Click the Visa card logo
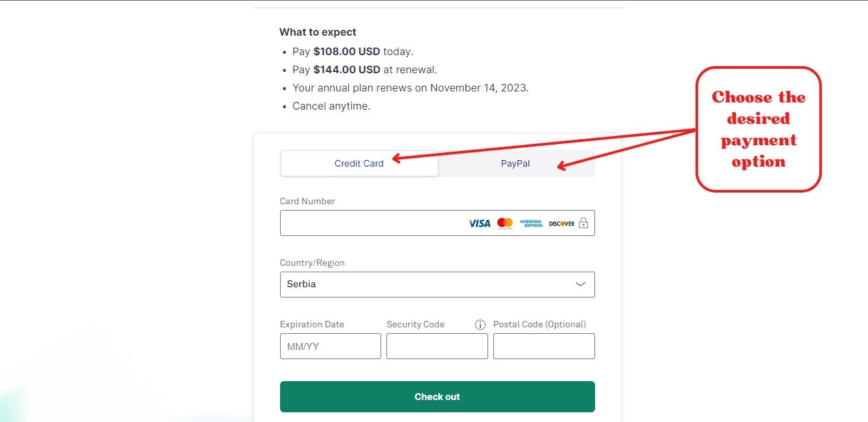The height and width of the screenshot is (422, 868). coord(479,223)
